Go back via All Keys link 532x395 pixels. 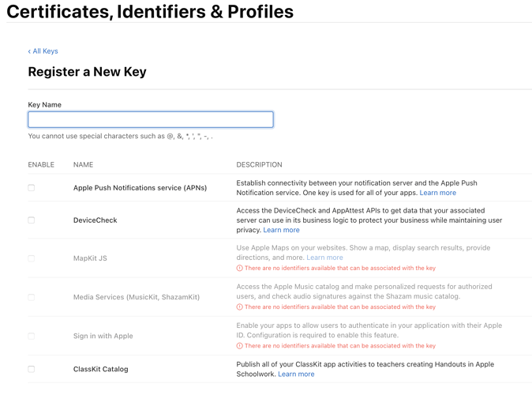(43, 51)
